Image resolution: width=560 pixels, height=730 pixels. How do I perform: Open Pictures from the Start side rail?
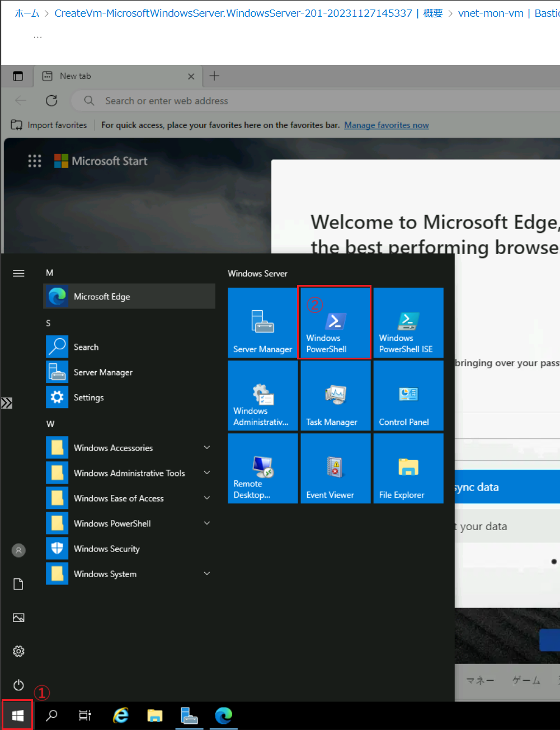pos(18,617)
